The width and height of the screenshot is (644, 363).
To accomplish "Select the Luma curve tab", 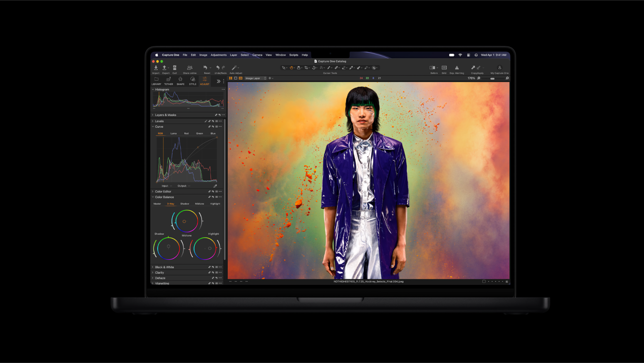I will [173, 134].
